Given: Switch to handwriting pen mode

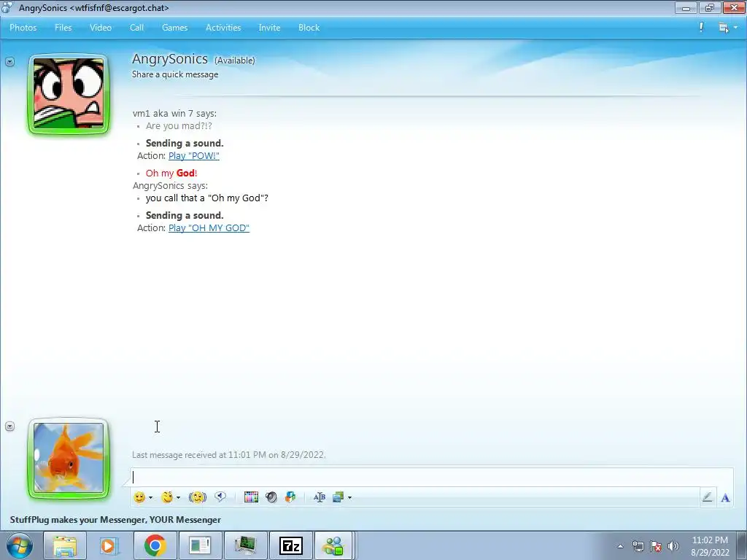Looking at the screenshot, I should tap(708, 497).
